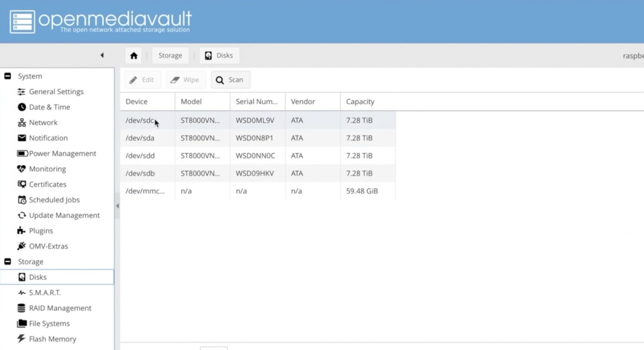Click the Storage breadcrumb tab
This screenshot has height=350, width=644.
coord(170,55)
